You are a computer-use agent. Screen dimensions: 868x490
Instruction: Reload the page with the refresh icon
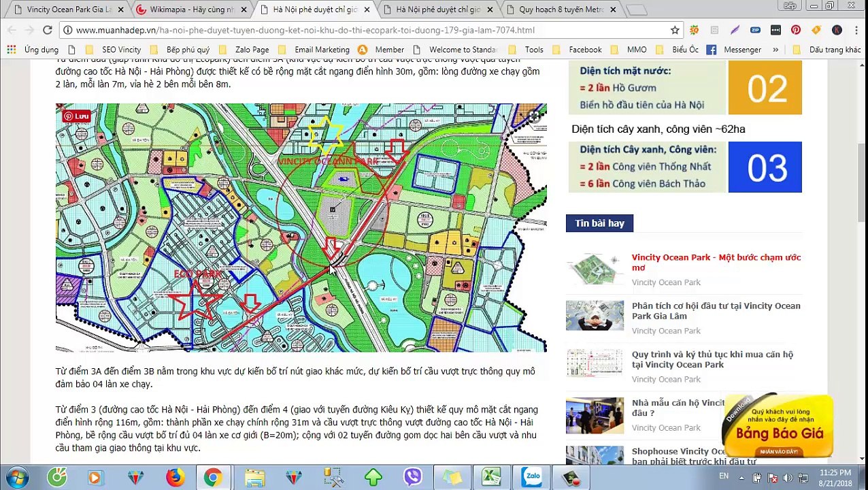point(48,30)
